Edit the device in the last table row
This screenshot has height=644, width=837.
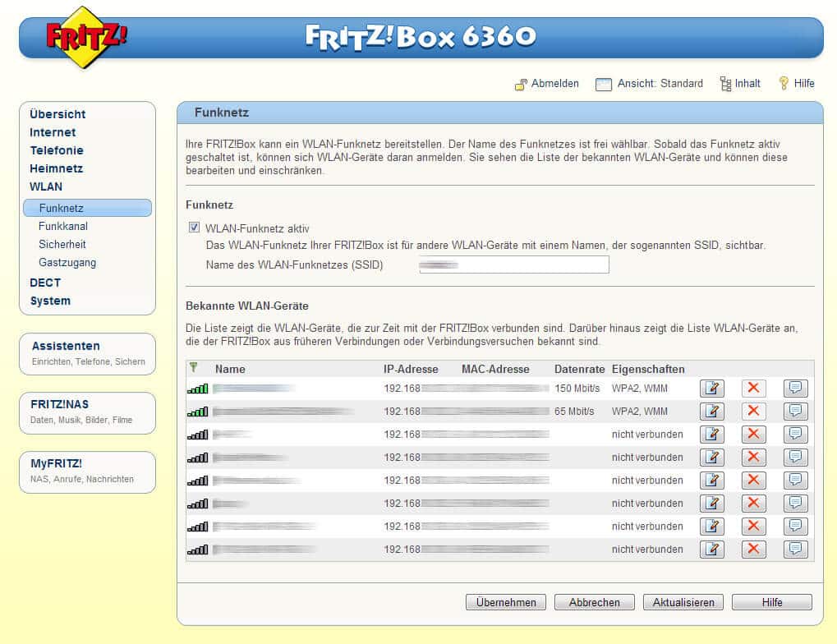click(x=711, y=549)
